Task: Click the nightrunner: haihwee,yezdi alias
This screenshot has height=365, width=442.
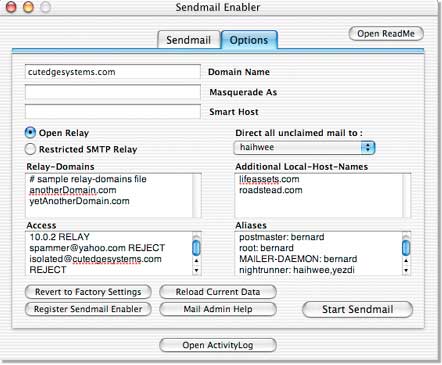Action: tap(297, 270)
